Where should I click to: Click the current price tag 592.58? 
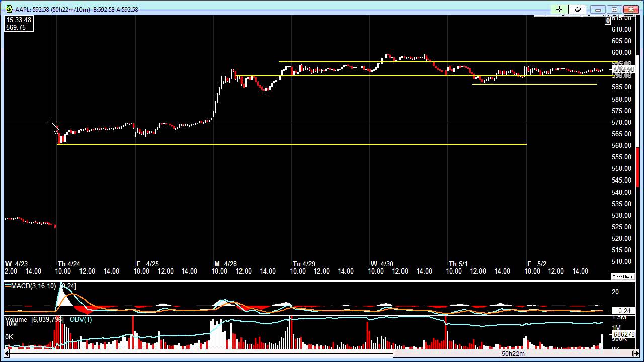click(623, 69)
